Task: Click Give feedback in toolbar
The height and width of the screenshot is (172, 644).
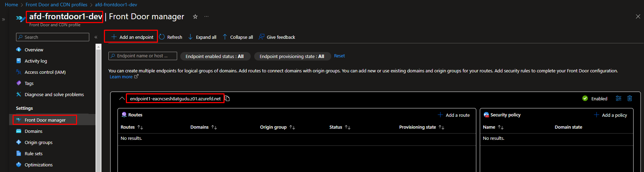Action: (277, 37)
